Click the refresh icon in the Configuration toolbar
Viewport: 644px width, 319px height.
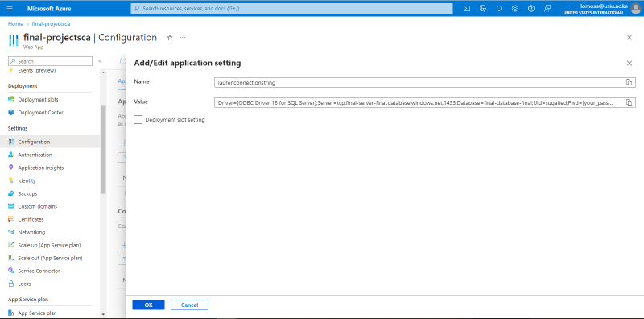pos(122,61)
